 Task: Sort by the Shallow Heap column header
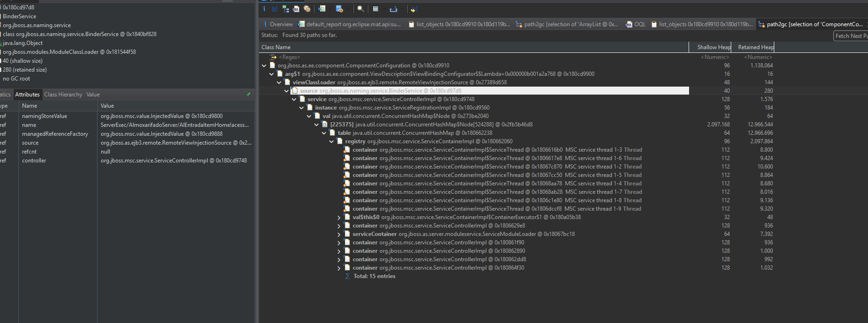click(x=710, y=47)
